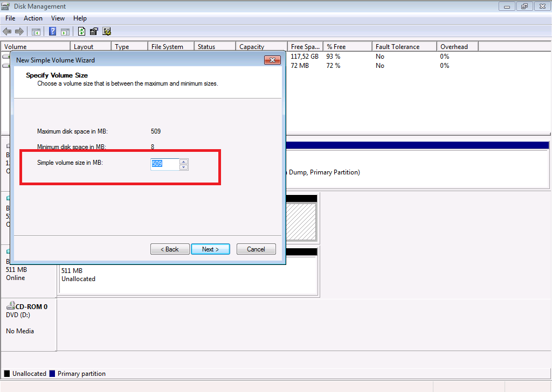Click the Refresh toolbar icon
Viewport: 552px width, 392px height.
[82, 32]
